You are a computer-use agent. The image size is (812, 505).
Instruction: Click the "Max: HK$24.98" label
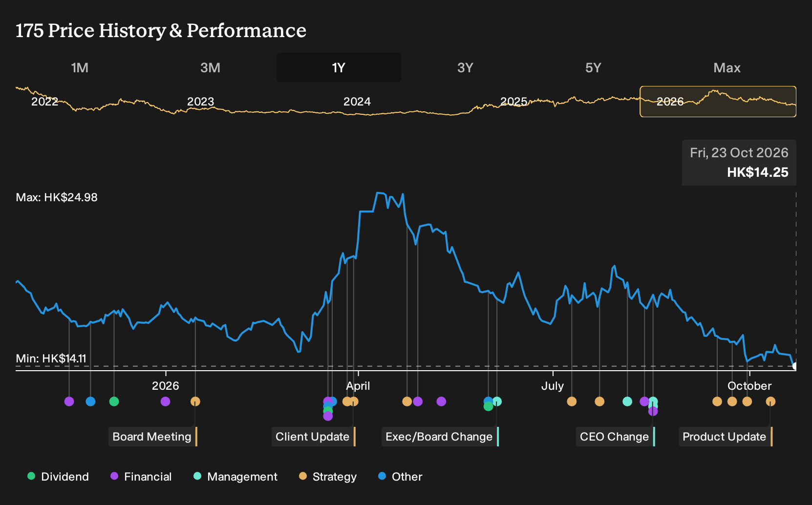pyautogui.click(x=57, y=197)
